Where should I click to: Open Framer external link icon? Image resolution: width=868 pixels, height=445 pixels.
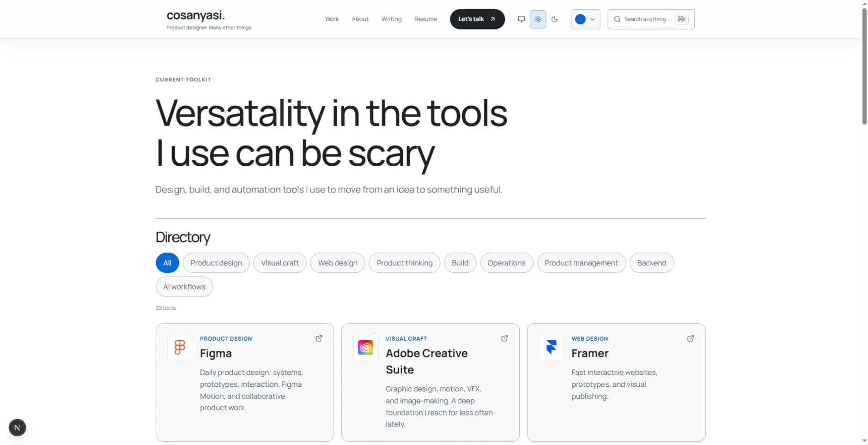pos(691,338)
